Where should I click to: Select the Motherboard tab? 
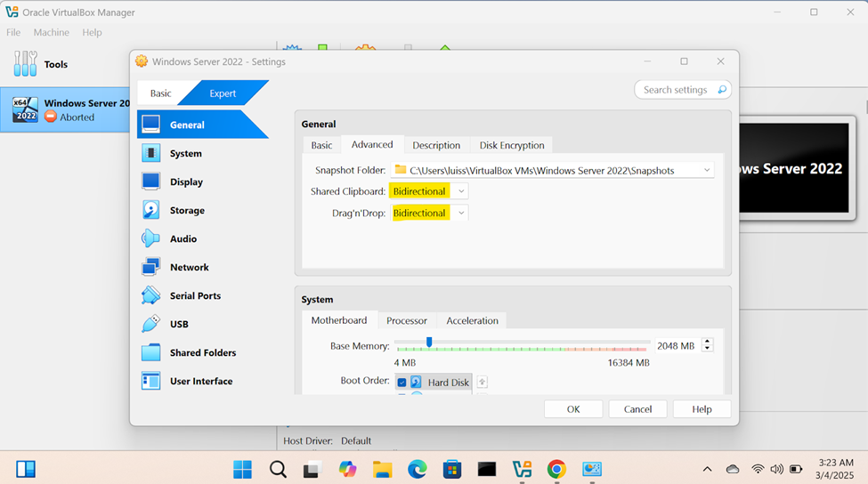coord(339,320)
